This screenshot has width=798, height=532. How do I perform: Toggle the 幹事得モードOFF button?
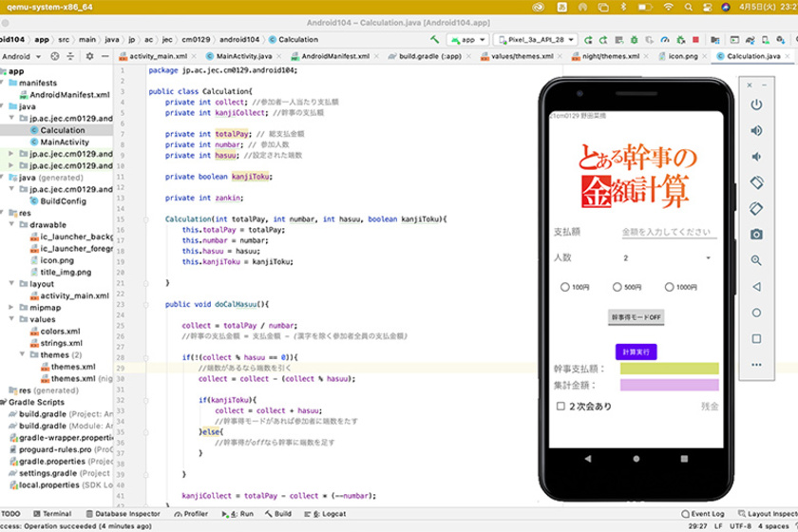[636, 317]
